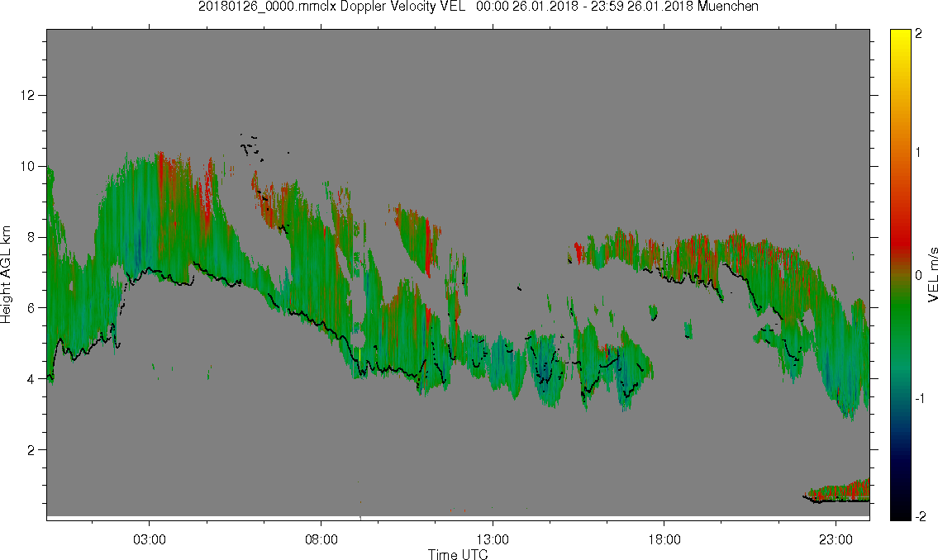Click the date range '00:00 26.01.2018' in title
The image size is (938, 560).
click(x=527, y=7)
